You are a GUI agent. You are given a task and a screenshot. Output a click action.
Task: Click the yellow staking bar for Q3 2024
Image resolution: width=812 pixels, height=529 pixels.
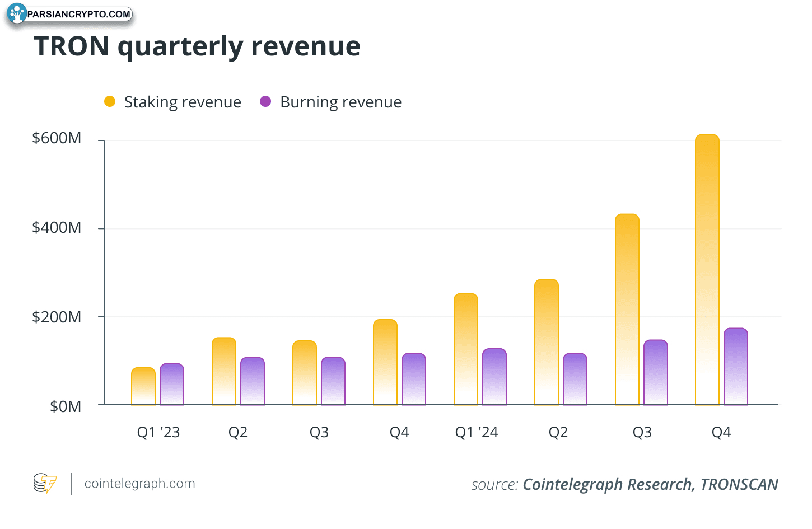pos(627,310)
